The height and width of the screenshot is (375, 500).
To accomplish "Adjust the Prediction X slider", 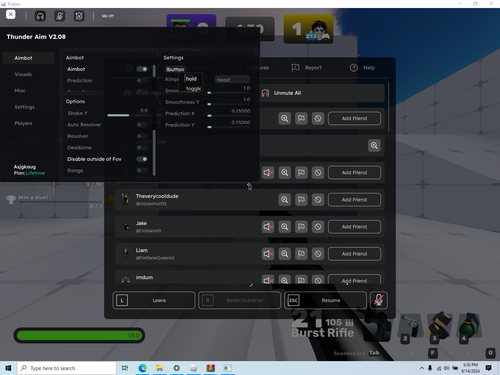I will click(x=228, y=116).
